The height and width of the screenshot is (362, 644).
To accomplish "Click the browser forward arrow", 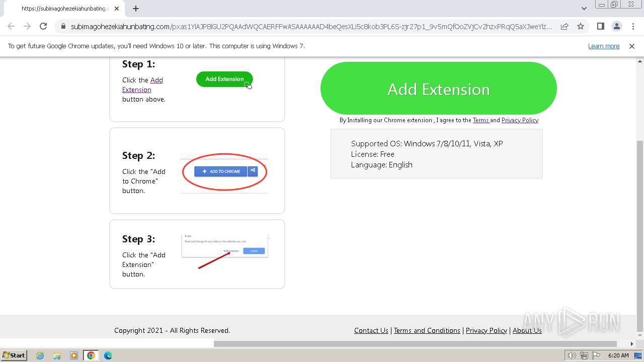I will point(27,26).
